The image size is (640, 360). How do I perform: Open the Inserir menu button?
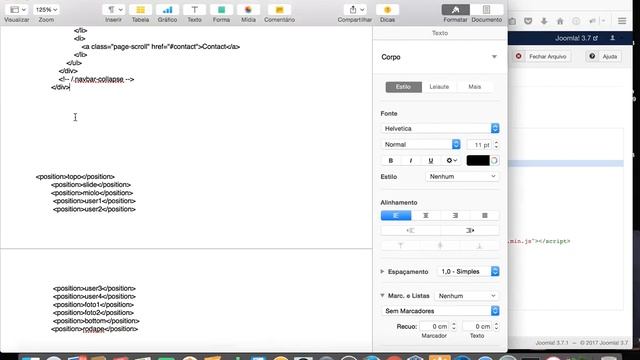click(x=113, y=9)
